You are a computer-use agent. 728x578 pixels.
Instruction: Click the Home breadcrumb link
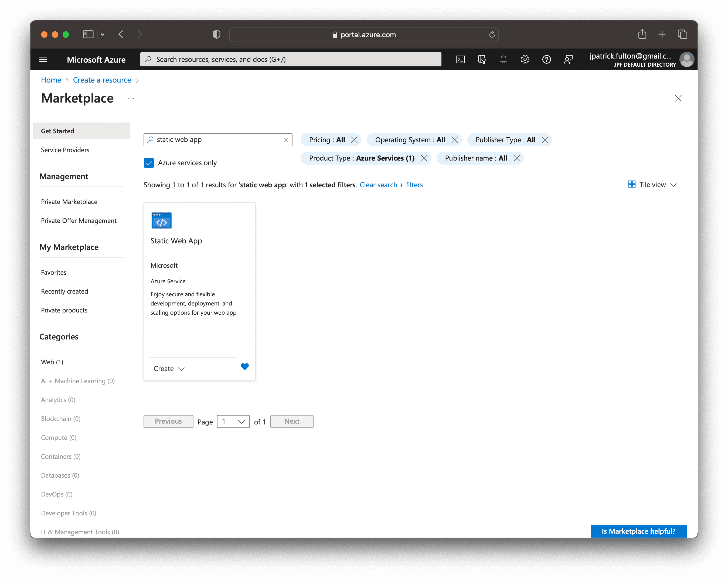pyautogui.click(x=51, y=80)
